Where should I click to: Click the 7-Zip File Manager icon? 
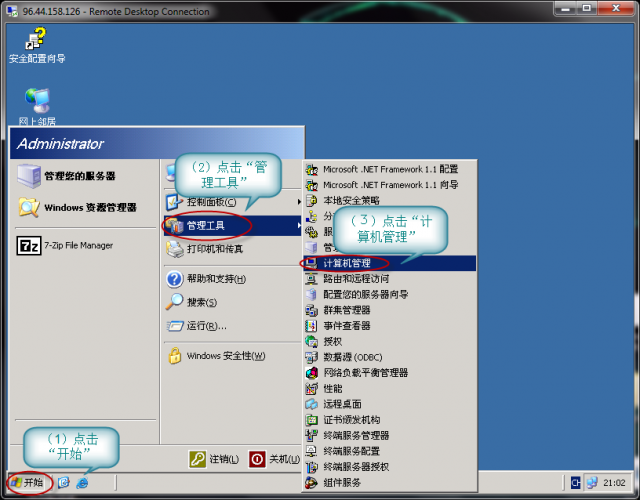29,245
